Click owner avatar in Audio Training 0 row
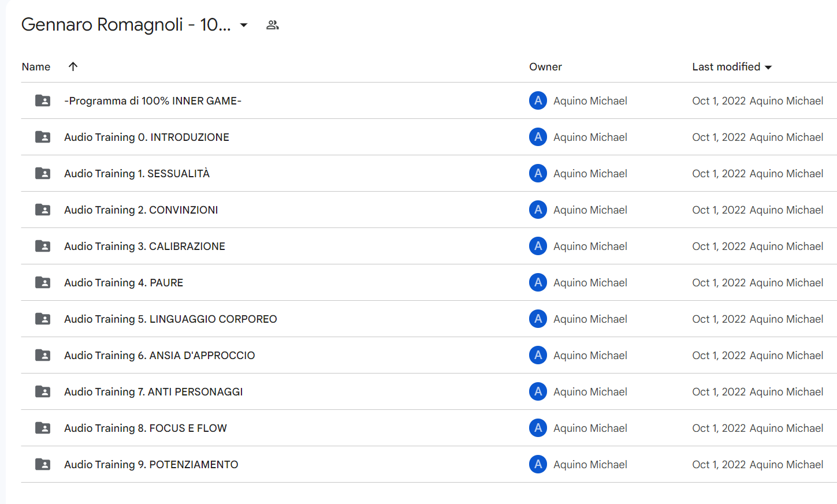This screenshot has width=837, height=504. click(x=538, y=137)
